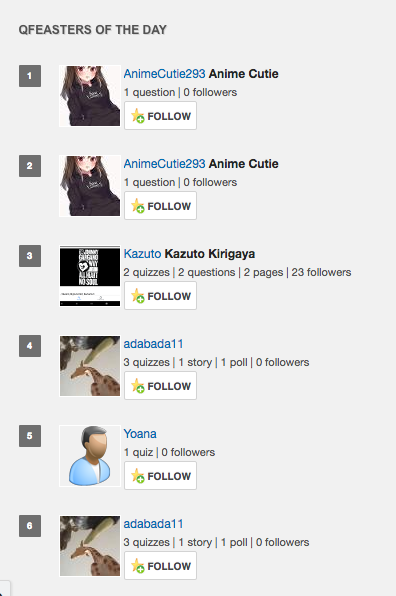Follow the first AnimeCutie293 entry
The width and height of the screenshot is (396, 596).
[160, 116]
